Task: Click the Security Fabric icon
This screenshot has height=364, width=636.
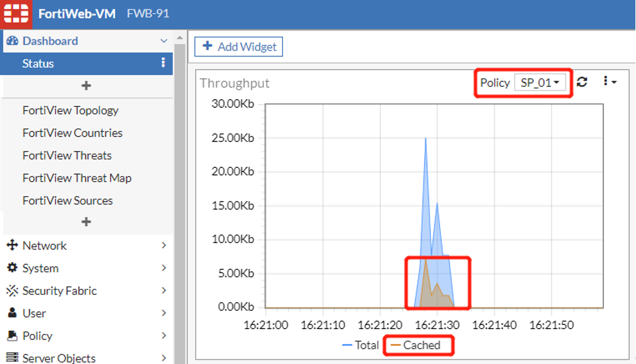Action: click(x=13, y=291)
